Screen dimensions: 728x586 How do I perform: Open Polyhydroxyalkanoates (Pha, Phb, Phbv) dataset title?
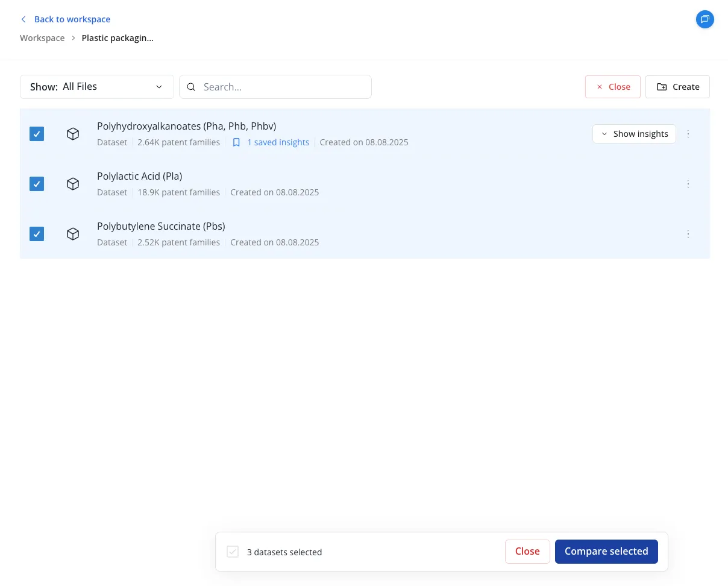point(187,126)
